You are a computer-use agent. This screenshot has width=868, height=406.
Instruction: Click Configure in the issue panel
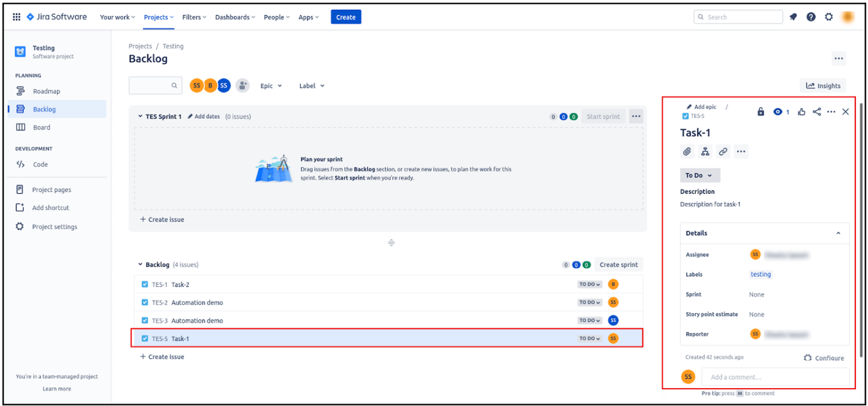tap(824, 358)
